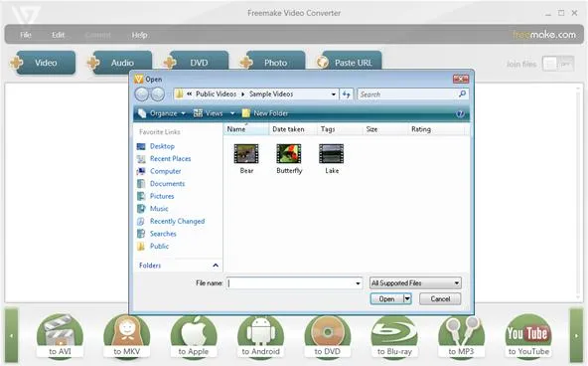Click the Open button
The width and height of the screenshot is (588, 366).
[x=386, y=299]
